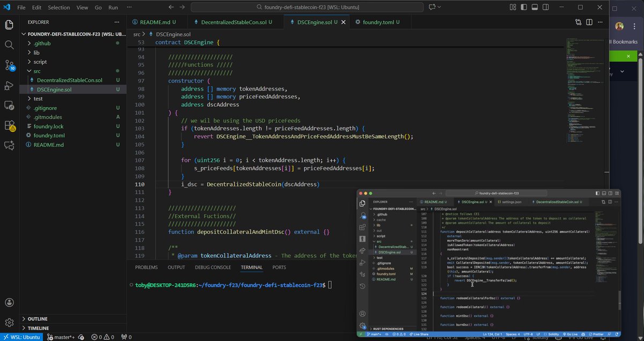Open the View menu
Viewport: 644px width, 341px height.
[x=82, y=8]
